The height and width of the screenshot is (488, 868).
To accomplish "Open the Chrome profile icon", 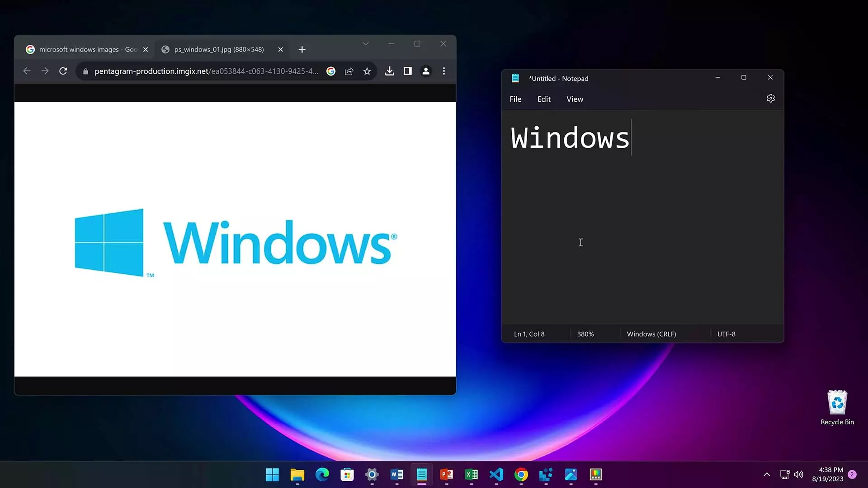I will click(x=426, y=71).
